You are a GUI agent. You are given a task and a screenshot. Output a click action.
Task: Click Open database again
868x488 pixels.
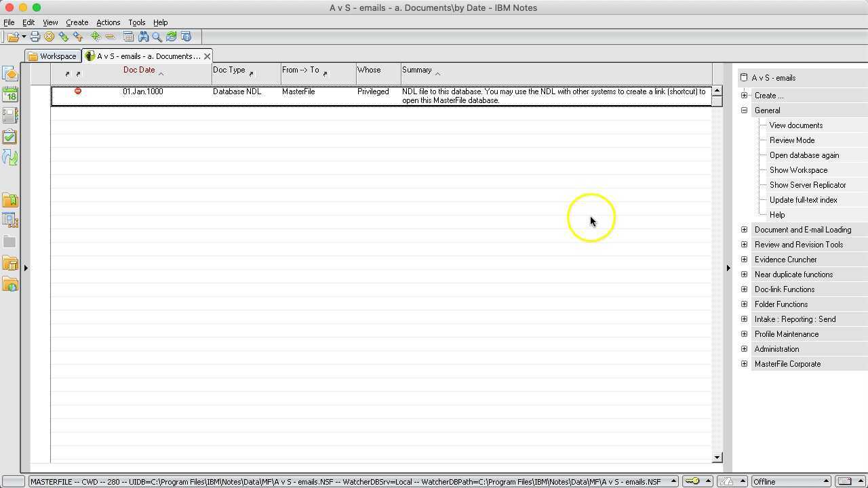tap(804, 155)
